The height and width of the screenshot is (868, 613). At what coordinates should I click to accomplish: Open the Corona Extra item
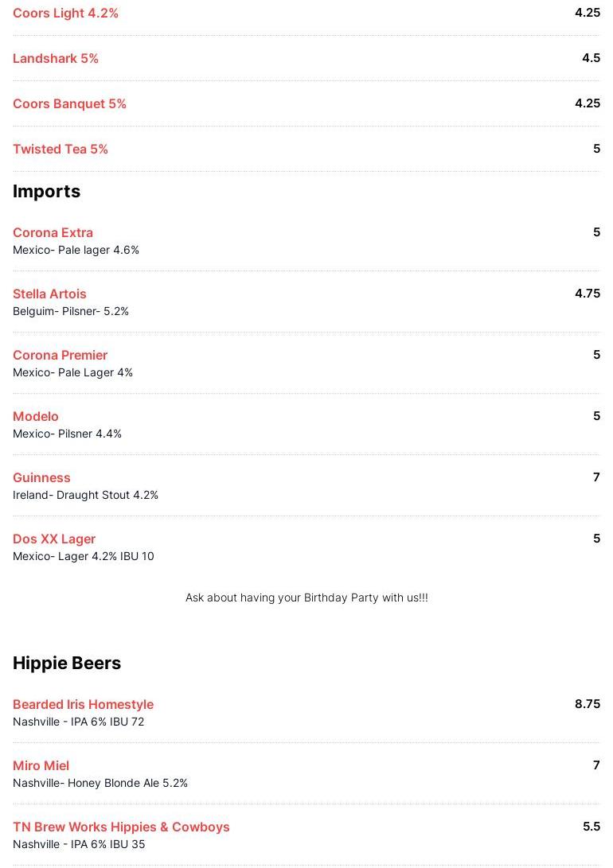[x=53, y=233]
